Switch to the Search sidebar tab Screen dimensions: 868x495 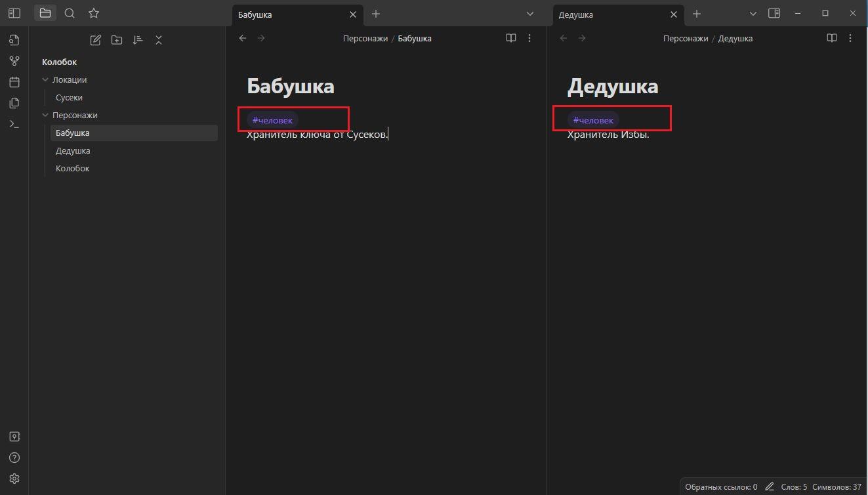click(70, 13)
